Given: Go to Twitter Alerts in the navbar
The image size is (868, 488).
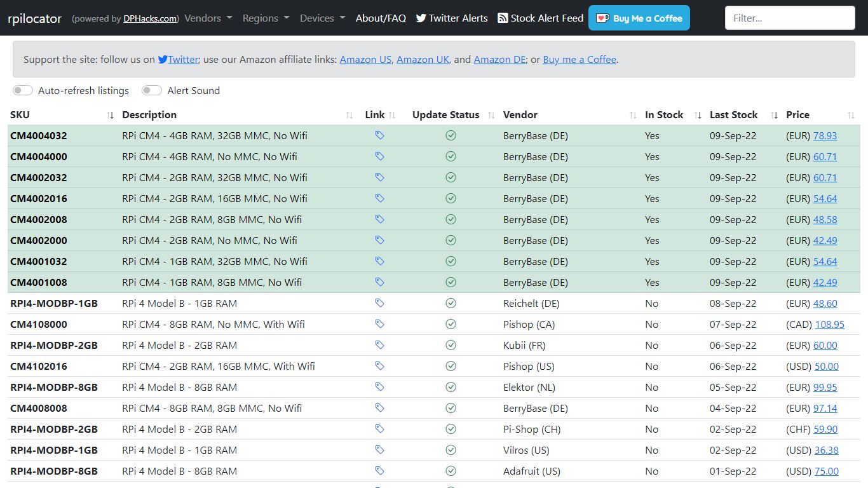Looking at the screenshot, I should tap(452, 18).
